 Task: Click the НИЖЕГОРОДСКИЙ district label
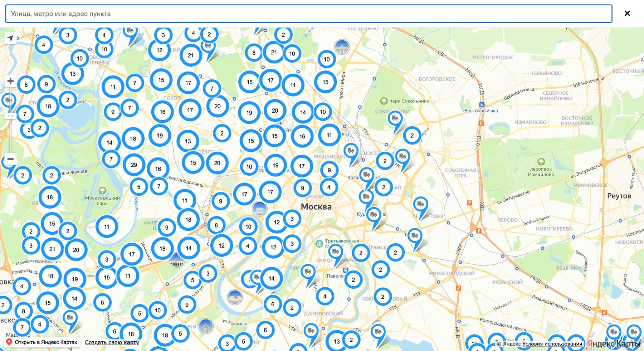pyautogui.click(x=452, y=273)
